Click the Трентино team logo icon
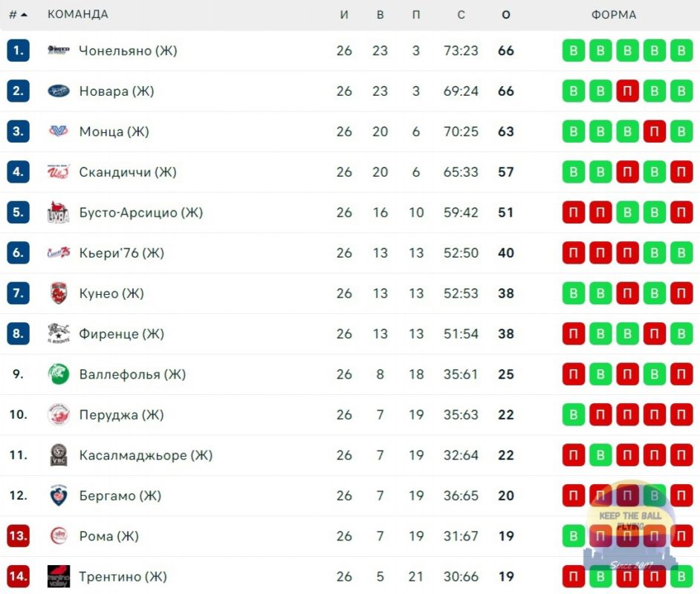700x594 pixels. (x=59, y=576)
